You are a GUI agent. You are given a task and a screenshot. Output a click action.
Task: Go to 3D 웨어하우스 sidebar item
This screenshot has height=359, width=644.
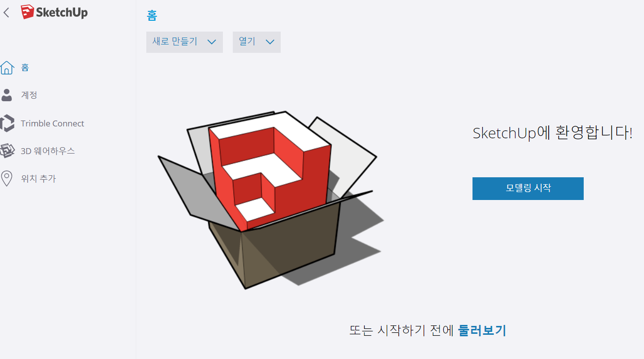click(48, 151)
